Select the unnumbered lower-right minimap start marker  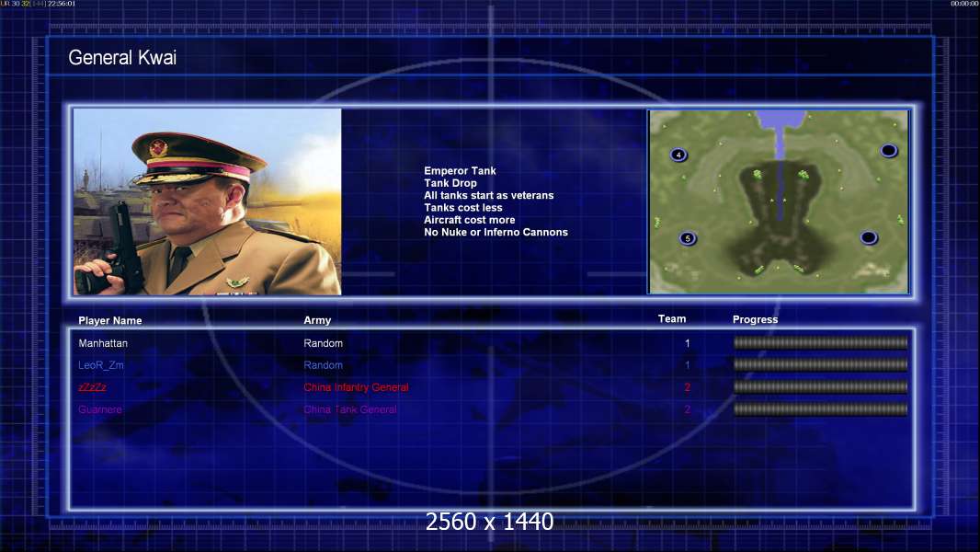click(x=869, y=237)
